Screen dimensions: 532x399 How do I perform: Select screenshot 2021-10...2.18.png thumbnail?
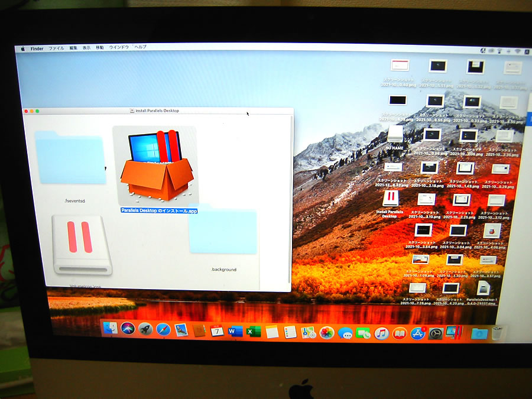coord(429,167)
